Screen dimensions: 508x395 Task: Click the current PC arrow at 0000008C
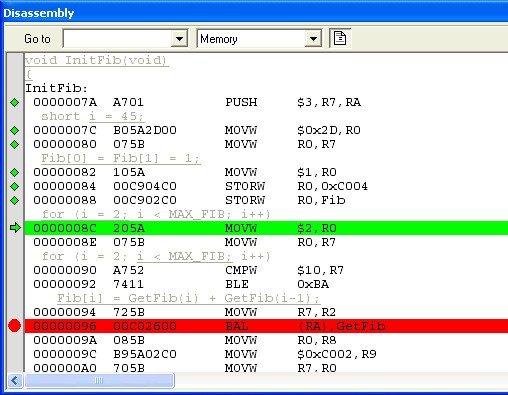[x=15, y=228]
